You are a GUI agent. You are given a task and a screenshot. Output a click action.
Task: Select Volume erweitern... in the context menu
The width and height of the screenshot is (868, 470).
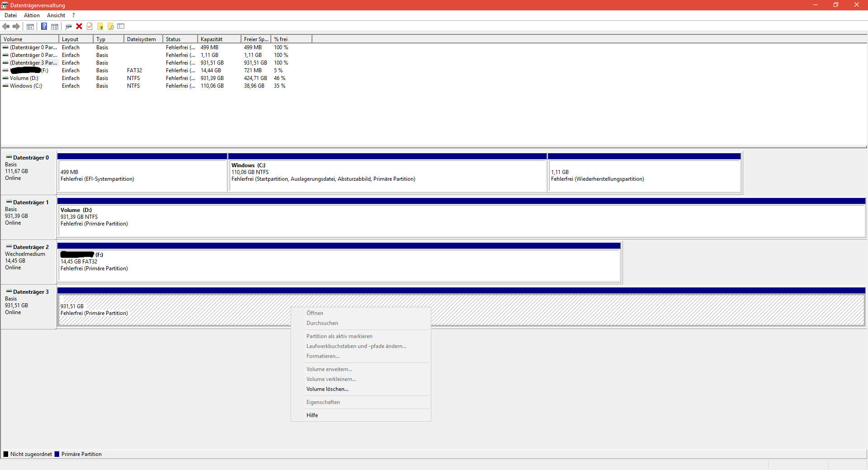[x=360, y=369]
